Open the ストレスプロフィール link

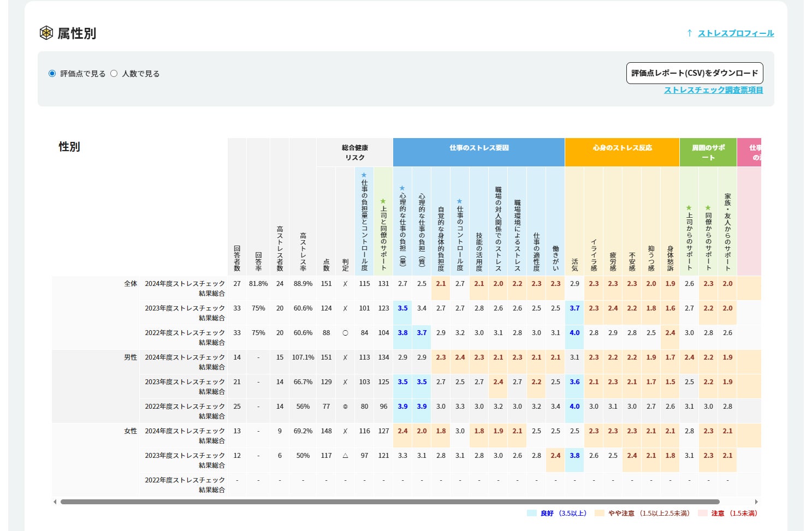point(736,33)
